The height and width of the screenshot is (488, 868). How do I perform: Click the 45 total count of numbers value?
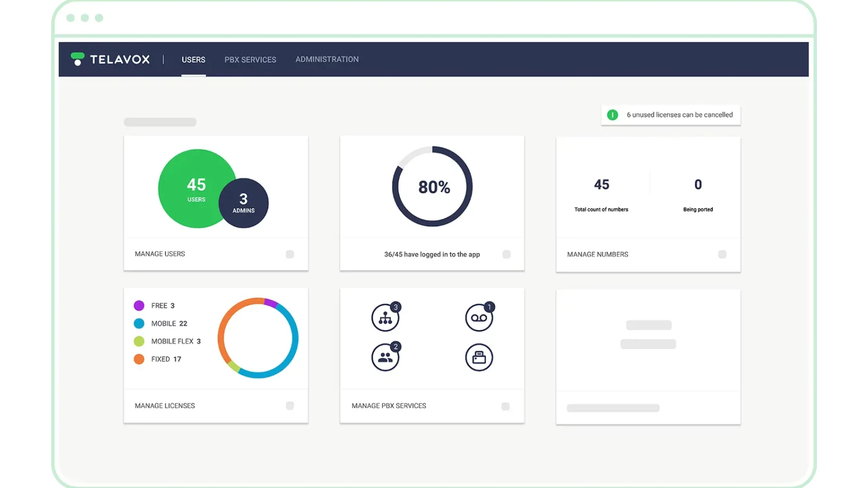pos(602,184)
